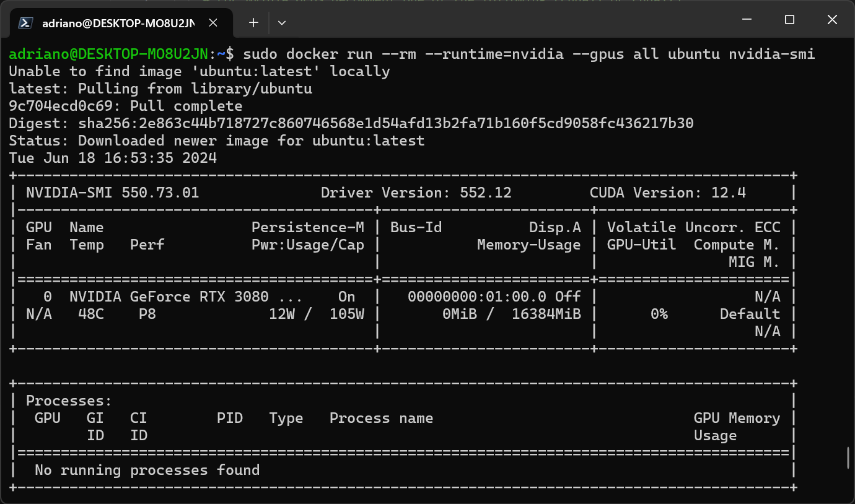
Task: Open a new tab with the plus button
Action: [x=253, y=23]
